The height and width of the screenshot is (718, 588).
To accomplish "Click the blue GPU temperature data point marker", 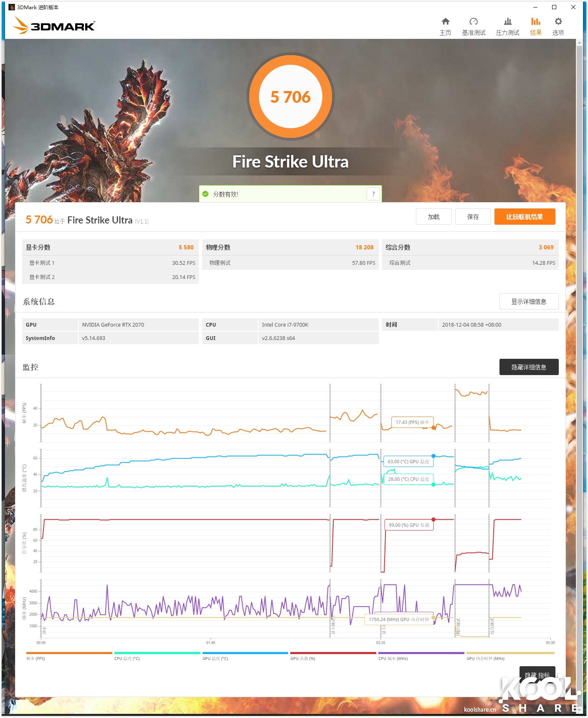I will point(433,456).
